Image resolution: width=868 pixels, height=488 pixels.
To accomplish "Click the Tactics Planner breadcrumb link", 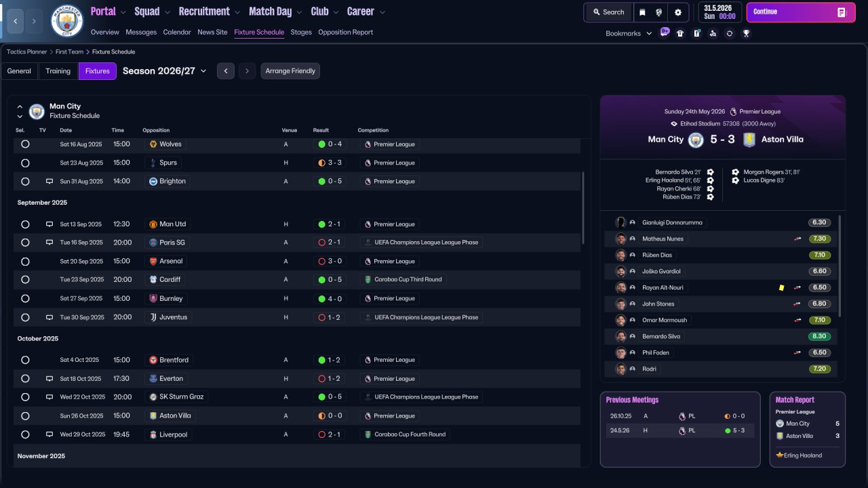I will coord(27,52).
